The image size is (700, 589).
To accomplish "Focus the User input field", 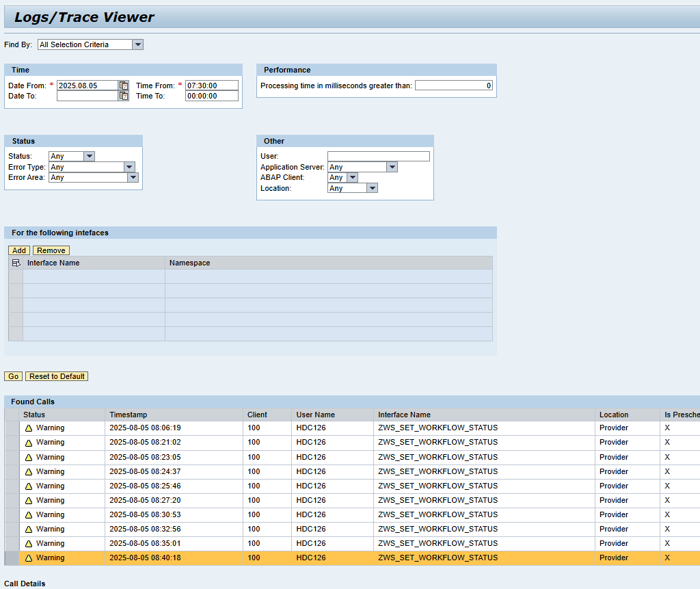I will (379, 156).
